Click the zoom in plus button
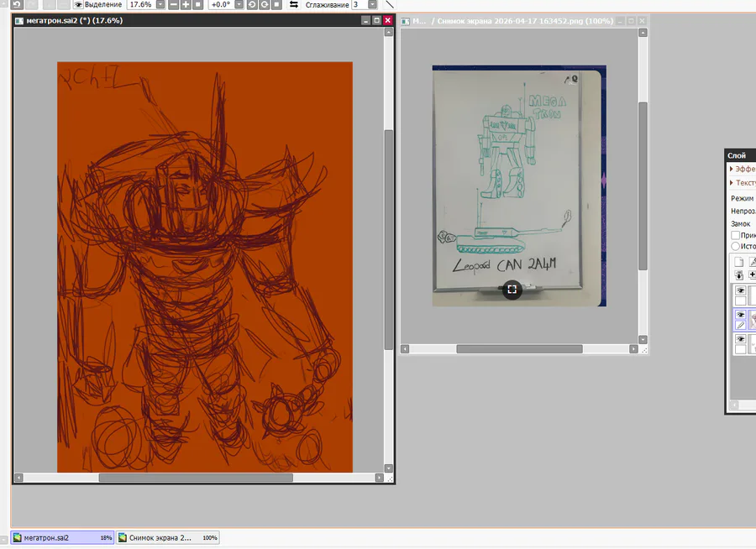 click(186, 4)
